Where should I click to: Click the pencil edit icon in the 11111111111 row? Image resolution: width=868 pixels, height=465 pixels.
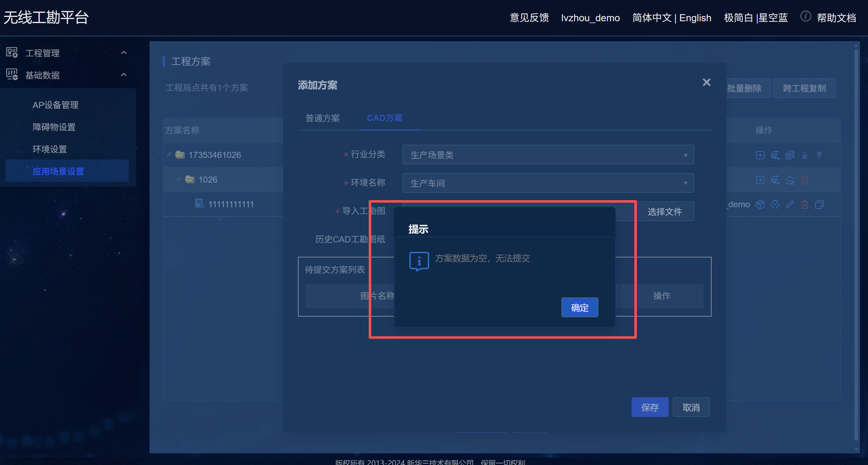pos(790,204)
